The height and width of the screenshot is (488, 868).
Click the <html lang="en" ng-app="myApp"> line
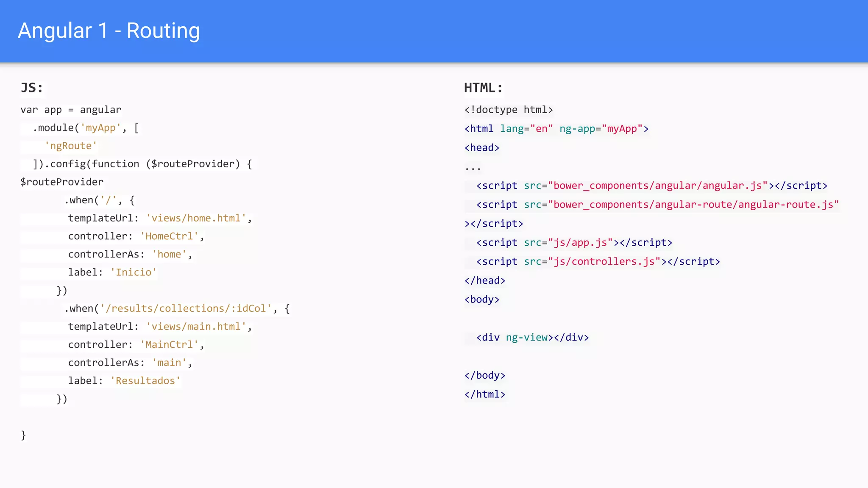[556, 129]
